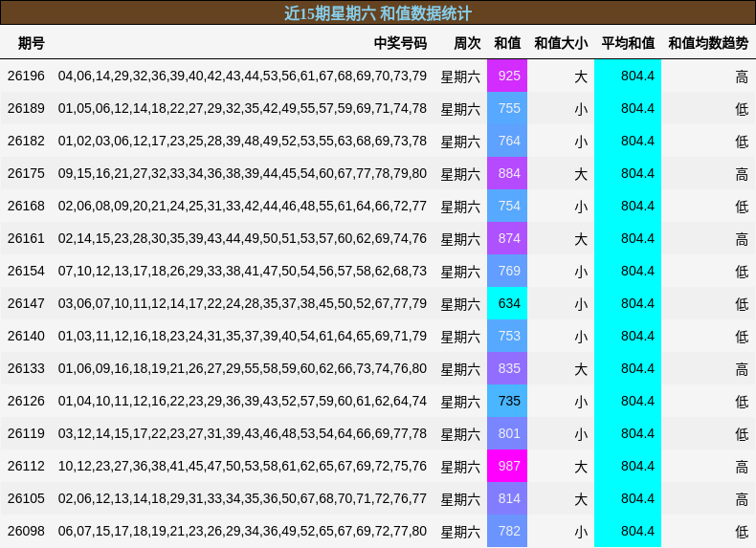Select issue number 26147
The height and width of the screenshot is (548, 756).
(26, 303)
